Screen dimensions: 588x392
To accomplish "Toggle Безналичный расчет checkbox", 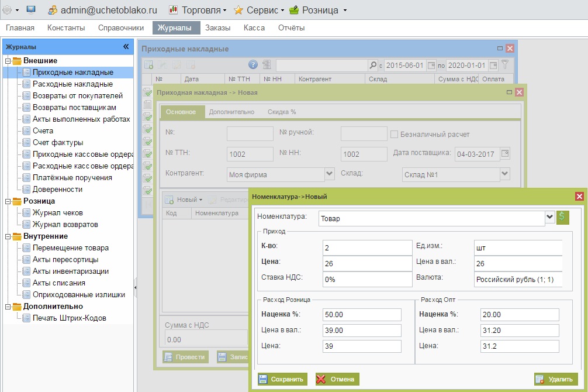I will (394, 134).
